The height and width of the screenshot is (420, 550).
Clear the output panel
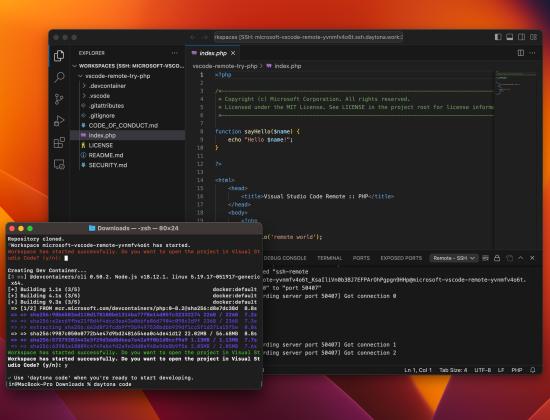coord(485,258)
